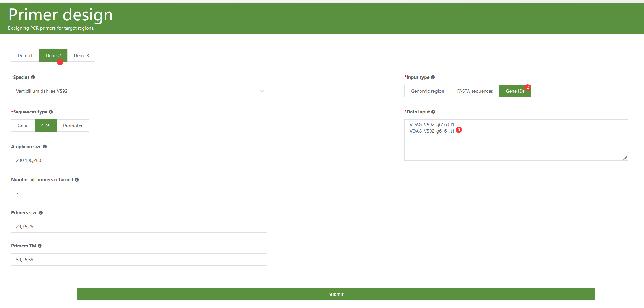The height and width of the screenshot is (308, 644).
Task: Select Promoter sequences type
Action: (73, 126)
